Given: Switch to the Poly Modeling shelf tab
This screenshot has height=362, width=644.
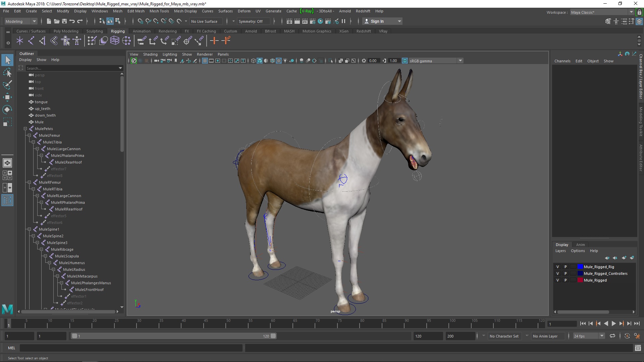Looking at the screenshot, I should 66,31.
